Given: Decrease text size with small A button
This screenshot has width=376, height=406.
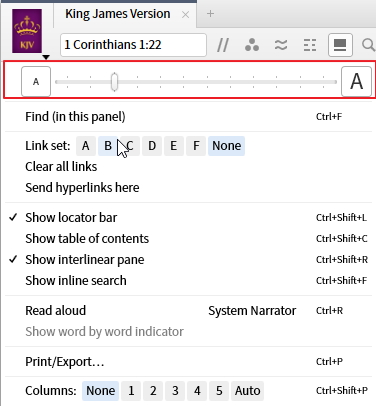Looking at the screenshot, I should pos(36,82).
